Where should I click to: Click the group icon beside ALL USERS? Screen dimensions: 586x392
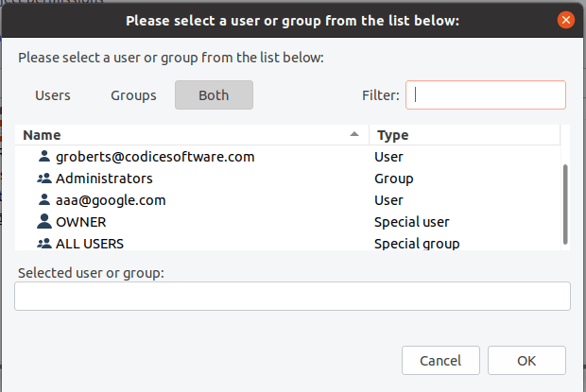(x=44, y=244)
